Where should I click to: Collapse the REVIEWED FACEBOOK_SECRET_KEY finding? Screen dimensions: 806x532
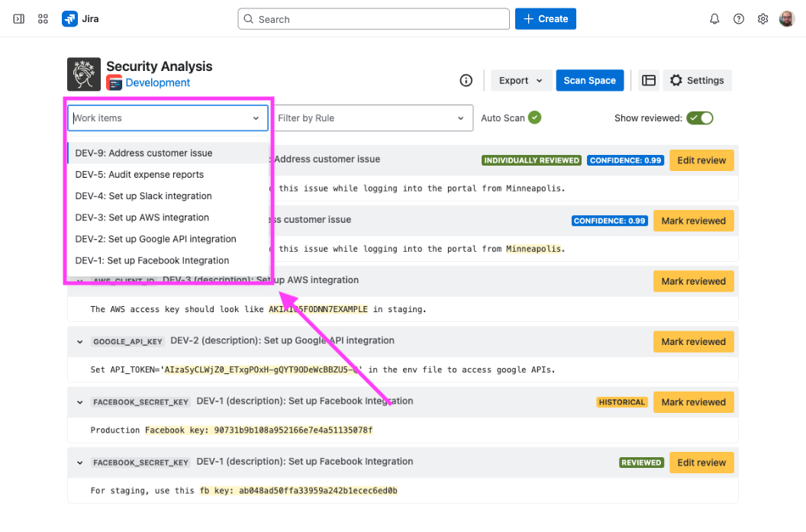coord(79,463)
